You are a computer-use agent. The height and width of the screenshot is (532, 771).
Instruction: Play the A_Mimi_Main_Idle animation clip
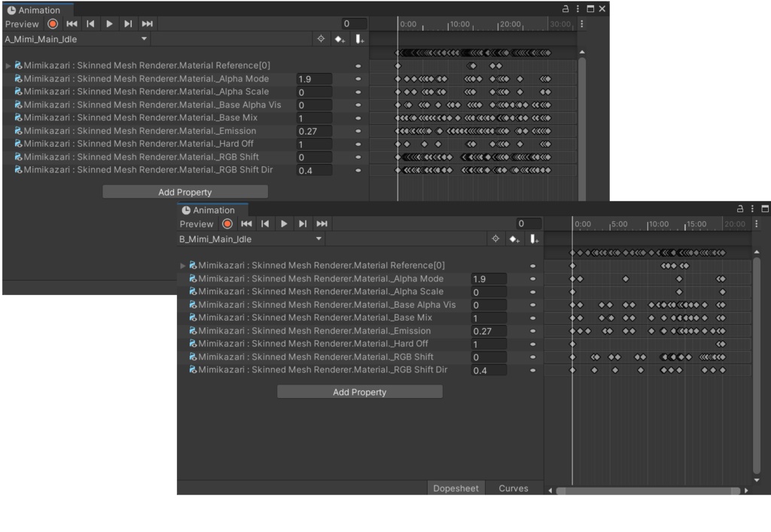click(x=109, y=23)
